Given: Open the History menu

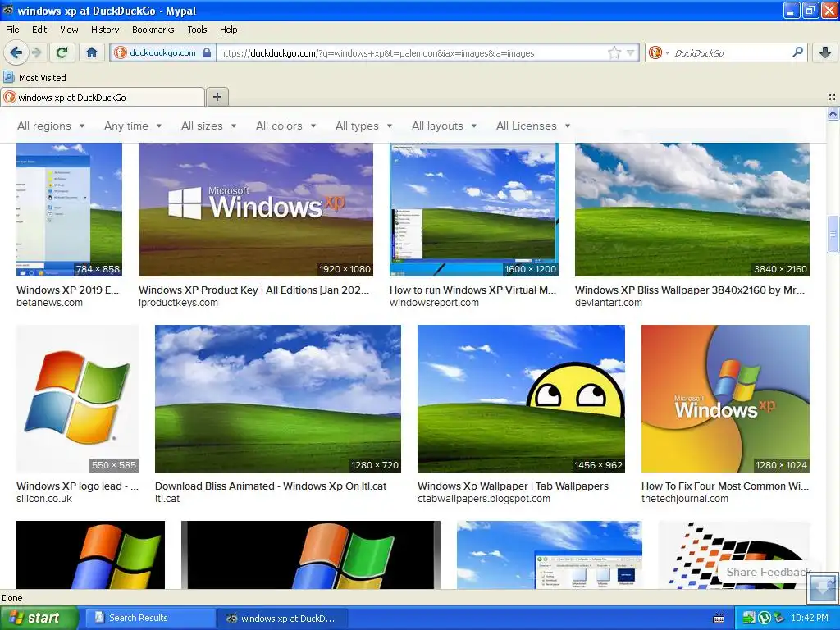Looking at the screenshot, I should coord(104,30).
